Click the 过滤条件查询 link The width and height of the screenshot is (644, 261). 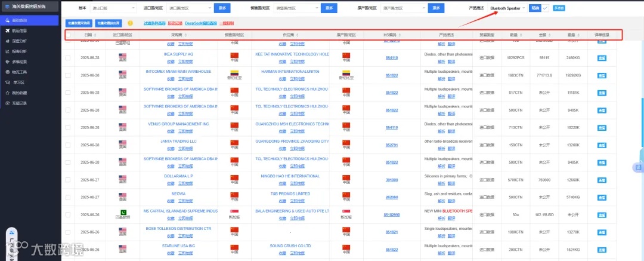click(x=154, y=23)
